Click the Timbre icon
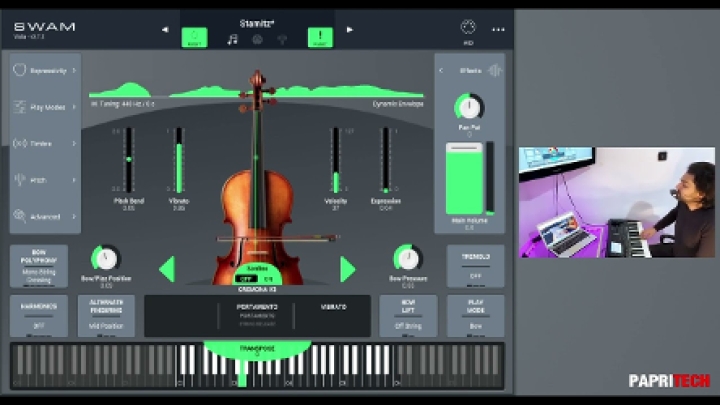The width and height of the screenshot is (720, 405). pyautogui.click(x=19, y=144)
